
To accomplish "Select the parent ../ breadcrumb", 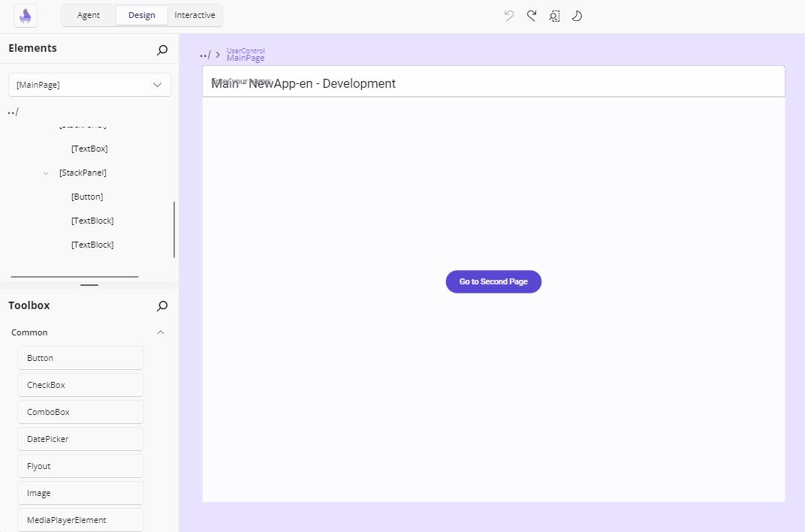I will click(x=204, y=54).
